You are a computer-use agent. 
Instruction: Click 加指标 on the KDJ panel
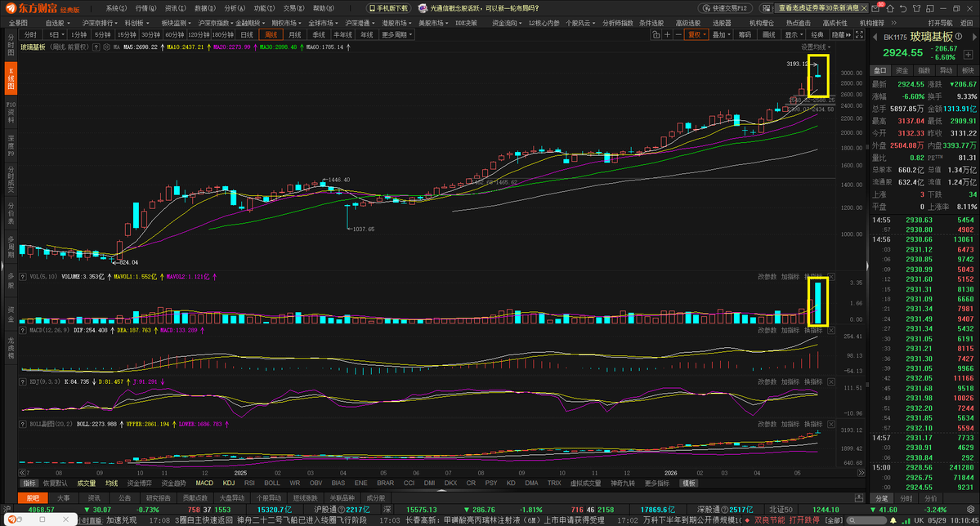point(790,381)
